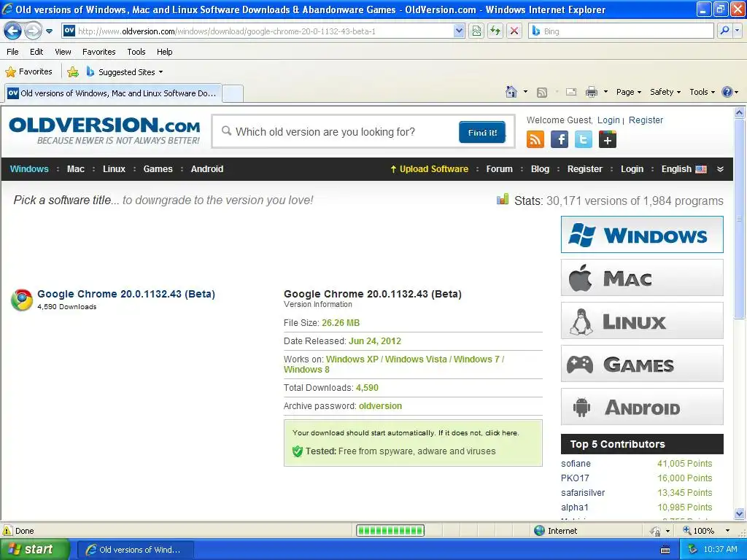Click the Find it! button
Screen dimensions: 747x560
(x=482, y=133)
